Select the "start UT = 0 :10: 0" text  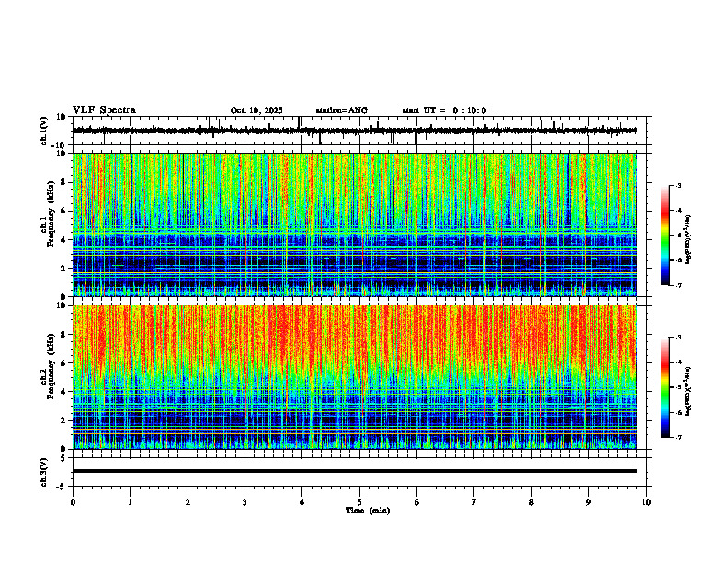(444, 110)
